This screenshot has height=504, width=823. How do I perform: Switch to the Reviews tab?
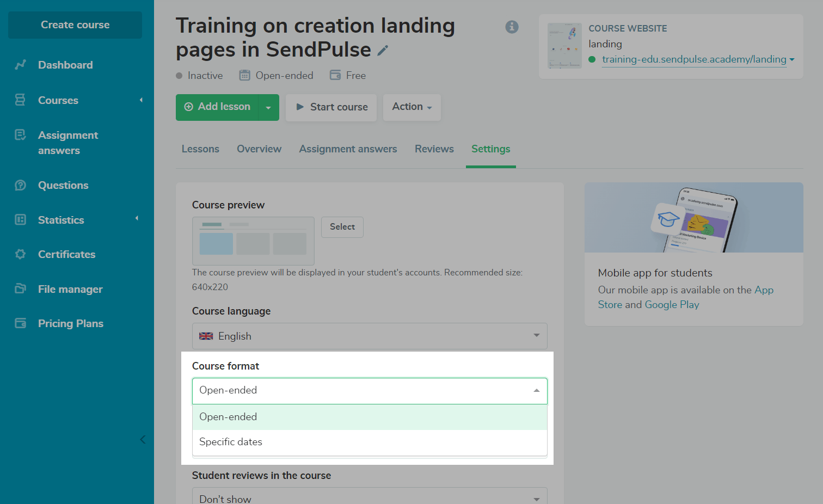pyautogui.click(x=434, y=149)
